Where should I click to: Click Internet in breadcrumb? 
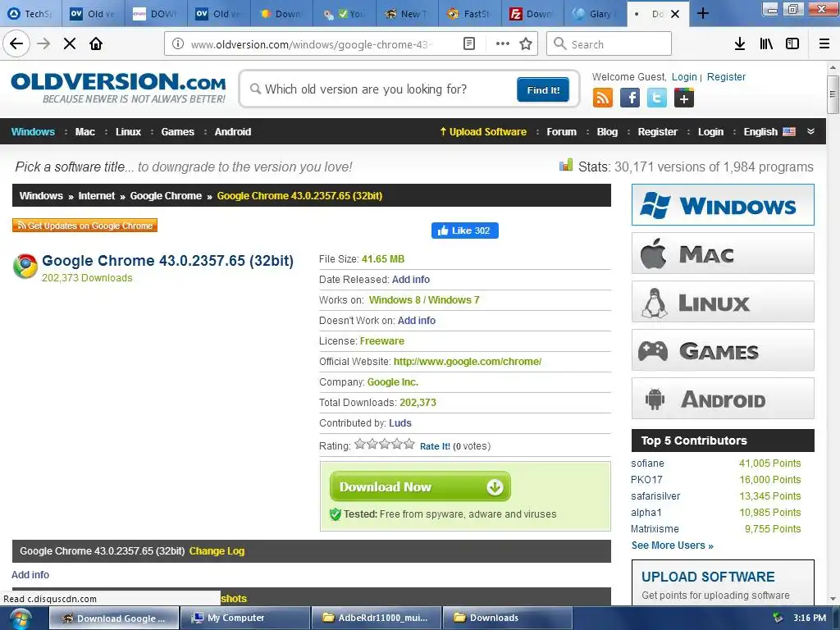tap(97, 196)
